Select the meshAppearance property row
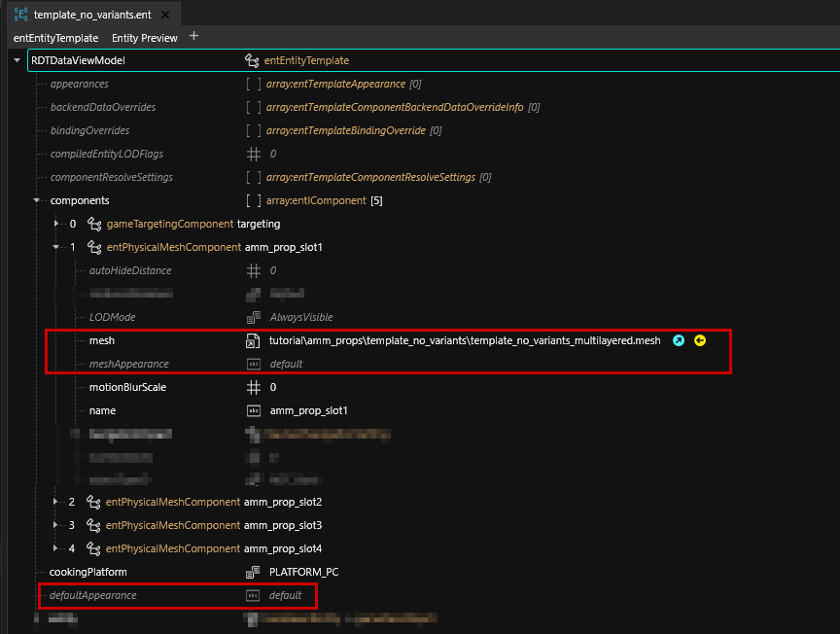Viewport: 840px width, 634px height. tap(128, 364)
